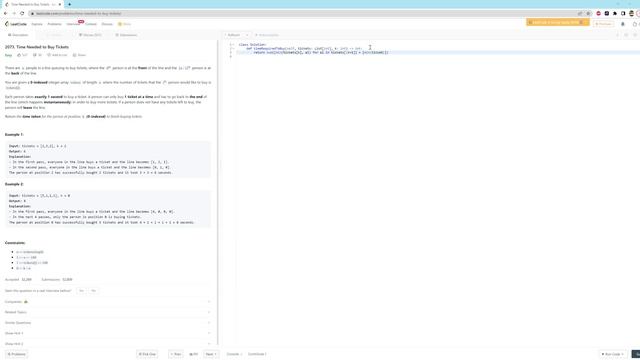Open the Interview nav item
This screenshot has width=640, height=360.
click(x=73, y=24)
